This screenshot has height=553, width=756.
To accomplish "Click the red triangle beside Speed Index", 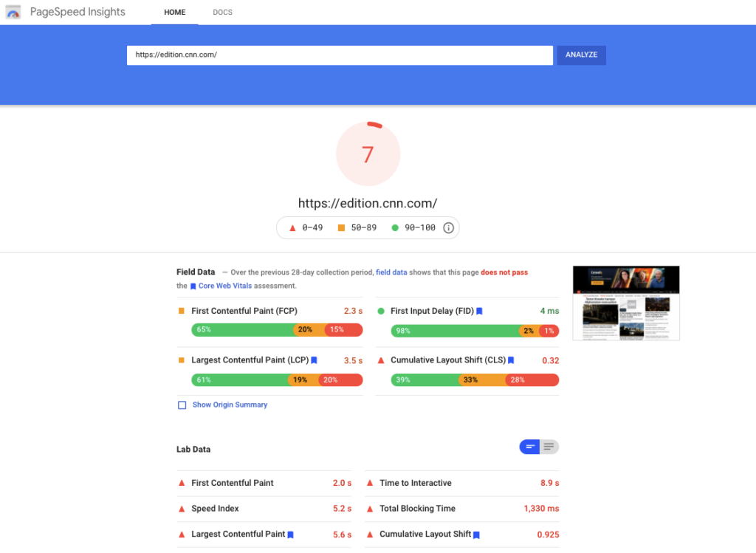I will click(182, 509).
